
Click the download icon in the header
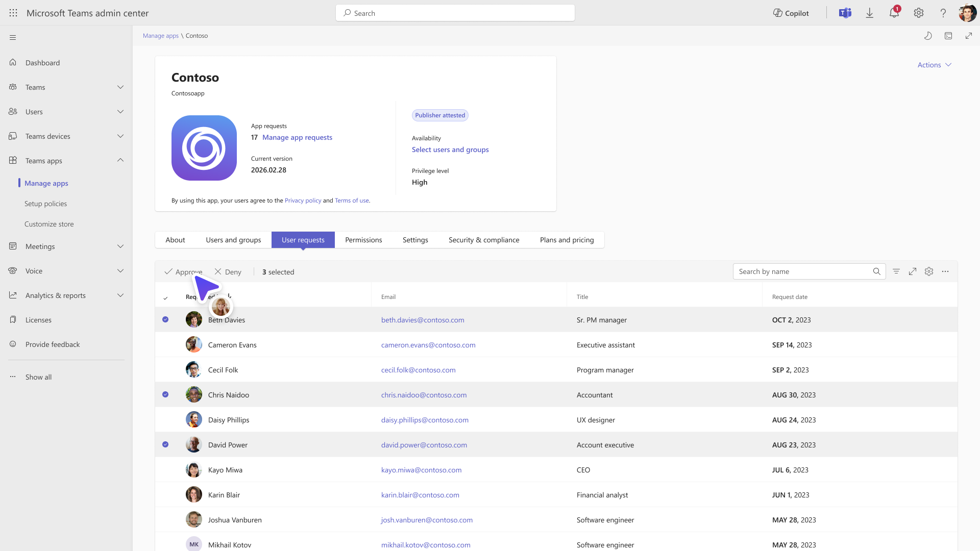(870, 13)
